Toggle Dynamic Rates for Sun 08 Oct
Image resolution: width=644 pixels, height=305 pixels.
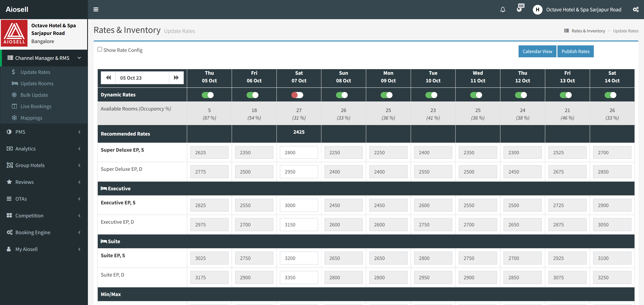342,95
